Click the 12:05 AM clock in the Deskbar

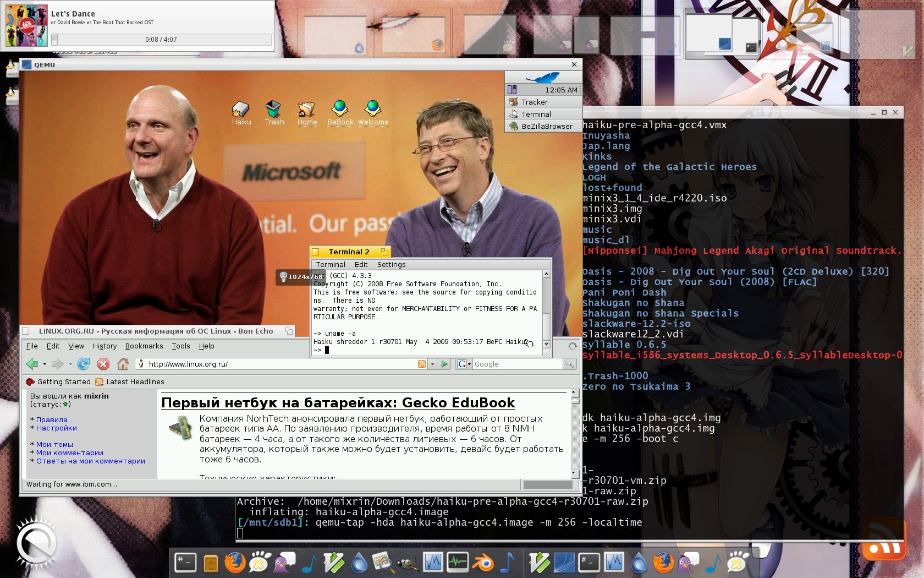[x=561, y=90]
